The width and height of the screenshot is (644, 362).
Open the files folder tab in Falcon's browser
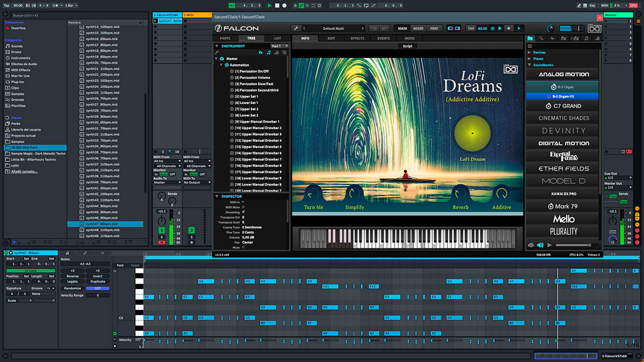coord(530,38)
